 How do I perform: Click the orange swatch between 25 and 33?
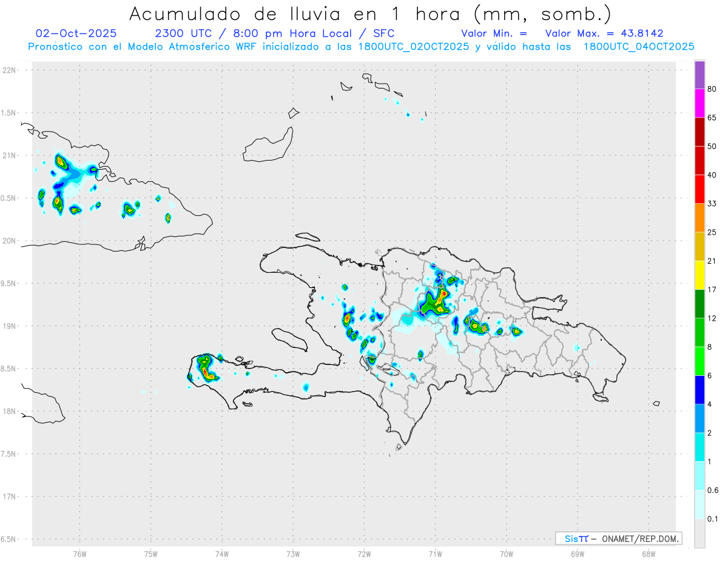(699, 218)
